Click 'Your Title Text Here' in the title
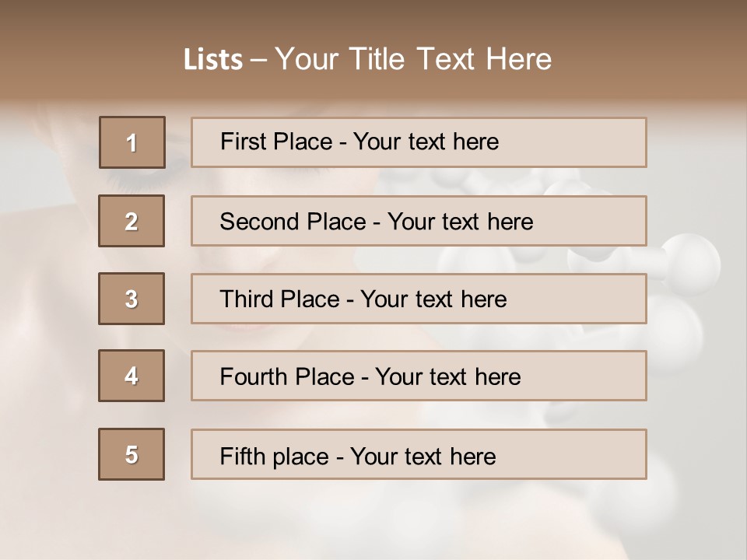747x560 pixels. coord(413,60)
